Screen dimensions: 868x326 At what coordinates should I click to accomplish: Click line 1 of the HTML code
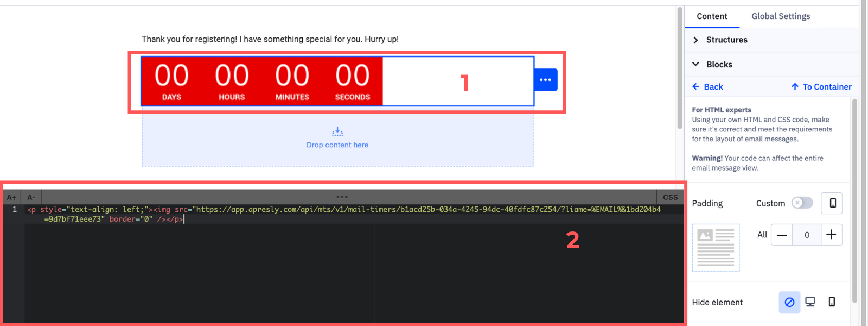pos(344,214)
